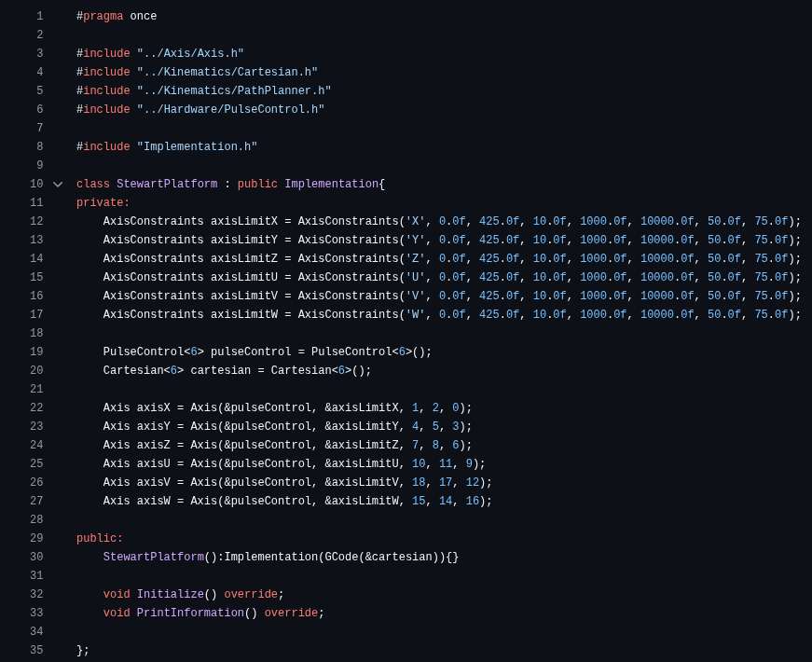Click the "#pragma once" line
The image size is (812, 662).
(117, 16)
